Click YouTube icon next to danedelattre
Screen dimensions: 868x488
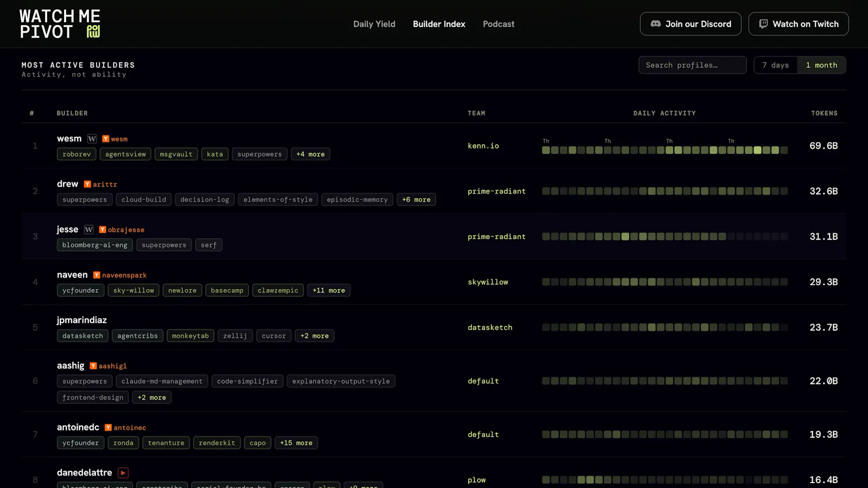pos(123,473)
